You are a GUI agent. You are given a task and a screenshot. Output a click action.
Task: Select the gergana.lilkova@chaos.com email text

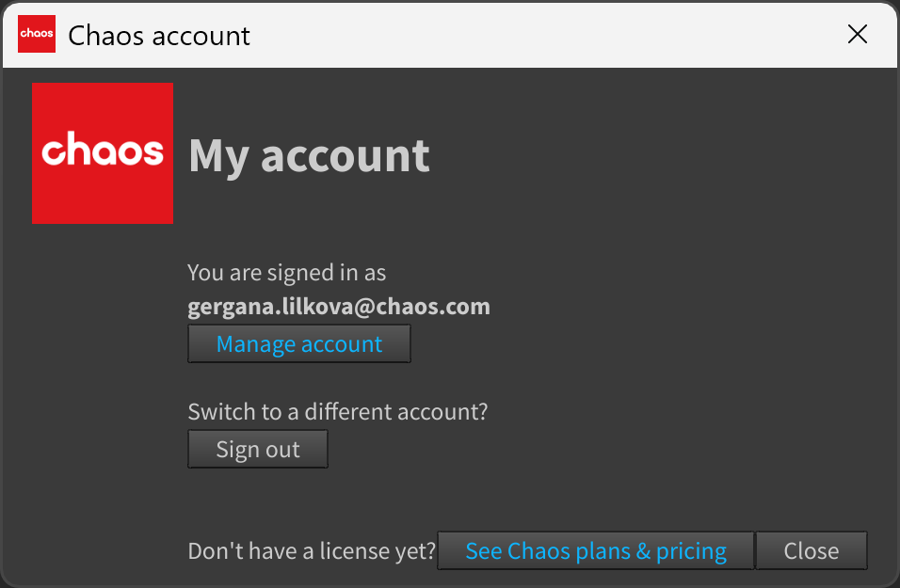coord(339,307)
